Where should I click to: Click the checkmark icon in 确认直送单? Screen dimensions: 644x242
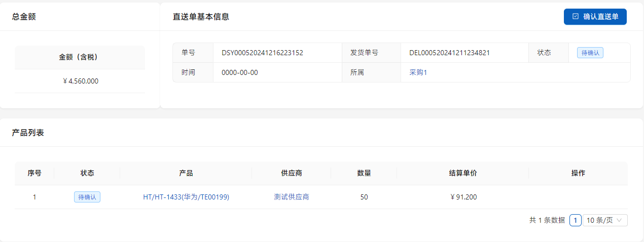tap(576, 16)
